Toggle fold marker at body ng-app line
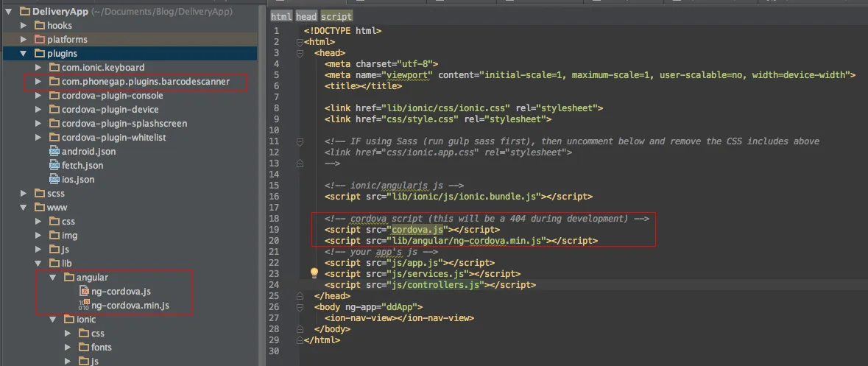The image size is (868, 366). (300, 307)
